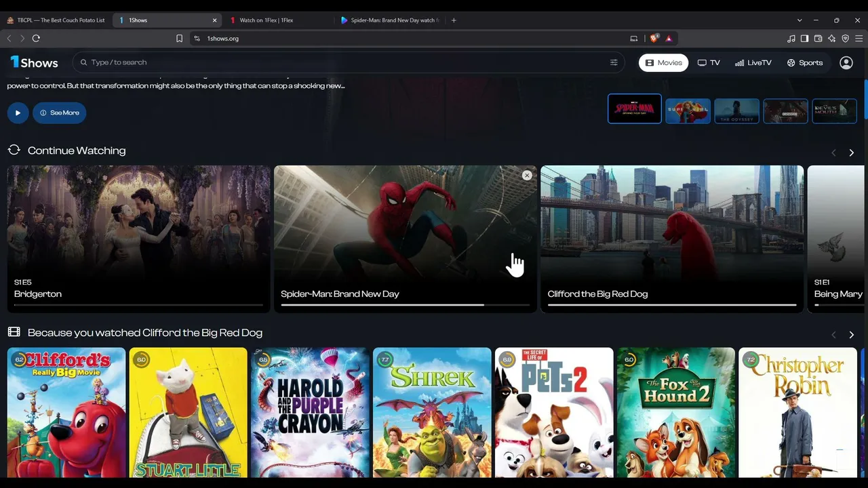Image resolution: width=868 pixels, height=488 pixels.
Task: Open the Leo AI sparkle icon
Action: click(x=831, y=39)
